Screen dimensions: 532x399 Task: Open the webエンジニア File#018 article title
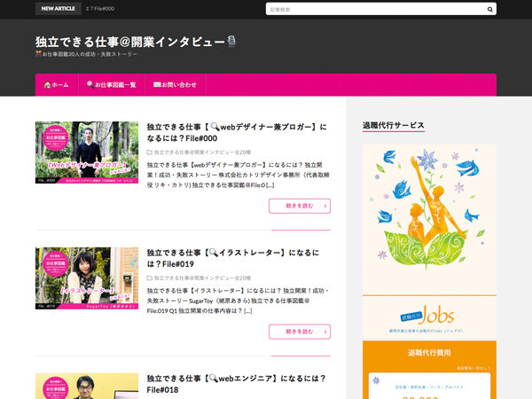click(x=236, y=384)
